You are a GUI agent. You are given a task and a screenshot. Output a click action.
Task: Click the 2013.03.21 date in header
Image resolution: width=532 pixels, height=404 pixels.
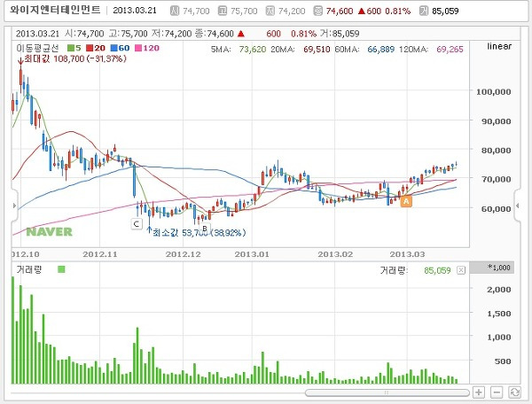(x=135, y=11)
